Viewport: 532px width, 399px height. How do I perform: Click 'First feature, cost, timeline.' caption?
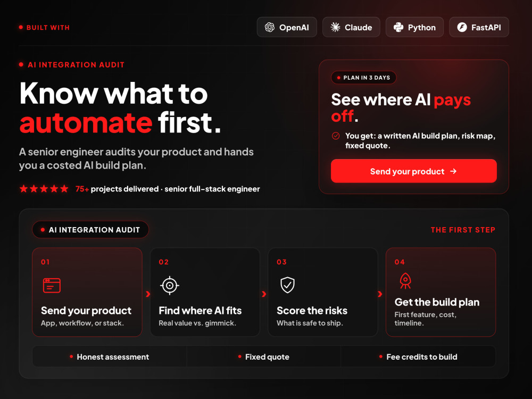click(426, 319)
